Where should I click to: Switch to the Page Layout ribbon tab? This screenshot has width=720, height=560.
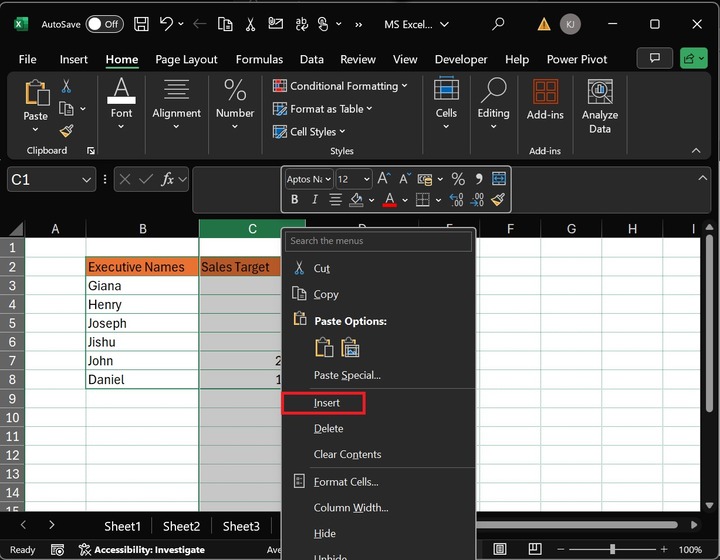[188, 59]
